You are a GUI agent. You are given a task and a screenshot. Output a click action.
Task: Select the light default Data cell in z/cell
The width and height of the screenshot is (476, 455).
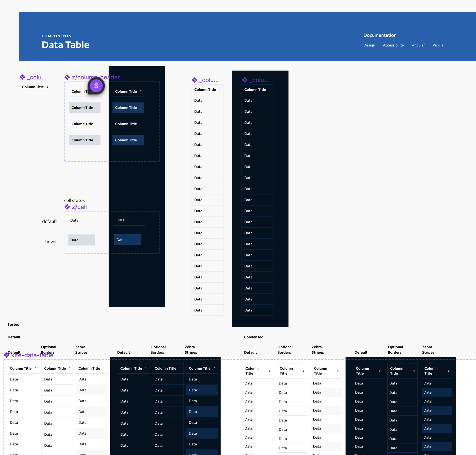(83, 220)
